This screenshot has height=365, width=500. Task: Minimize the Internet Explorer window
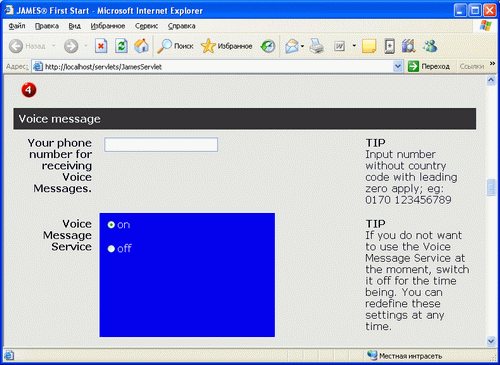click(460, 10)
